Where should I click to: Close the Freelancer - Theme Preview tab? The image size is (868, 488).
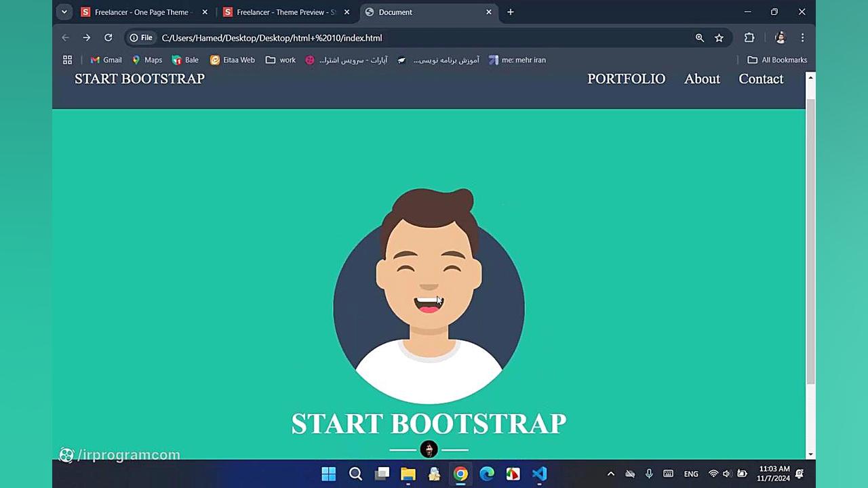pyautogui.click(x=347, y=12)
